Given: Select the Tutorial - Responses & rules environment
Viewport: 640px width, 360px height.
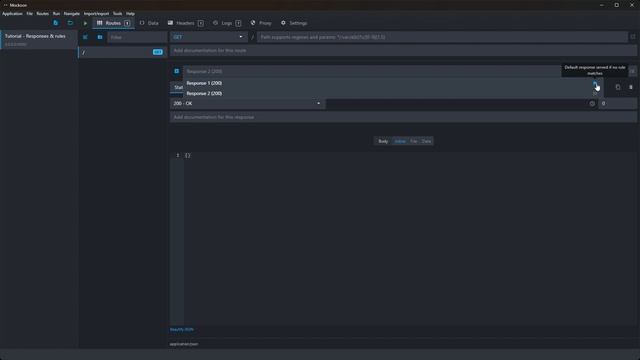Looking at the screenshot, I should 39,40.
